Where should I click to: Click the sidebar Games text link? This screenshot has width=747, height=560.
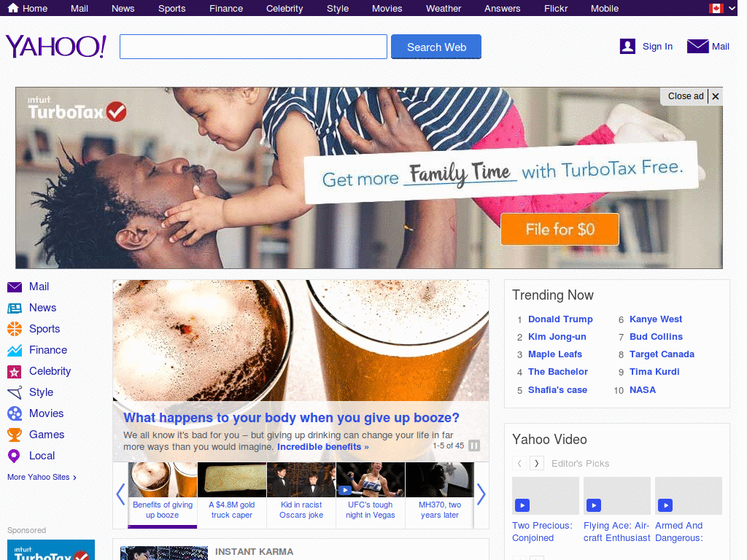coord(47,435)
